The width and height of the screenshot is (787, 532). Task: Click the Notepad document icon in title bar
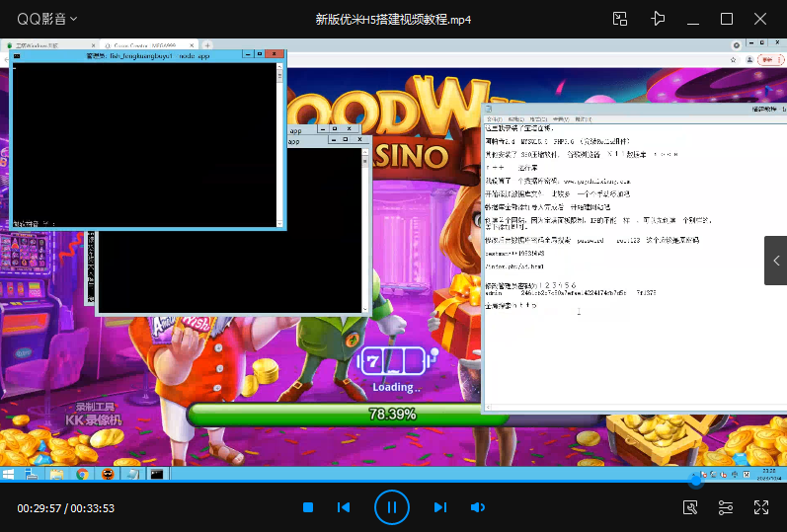click(x=489, y=109)
